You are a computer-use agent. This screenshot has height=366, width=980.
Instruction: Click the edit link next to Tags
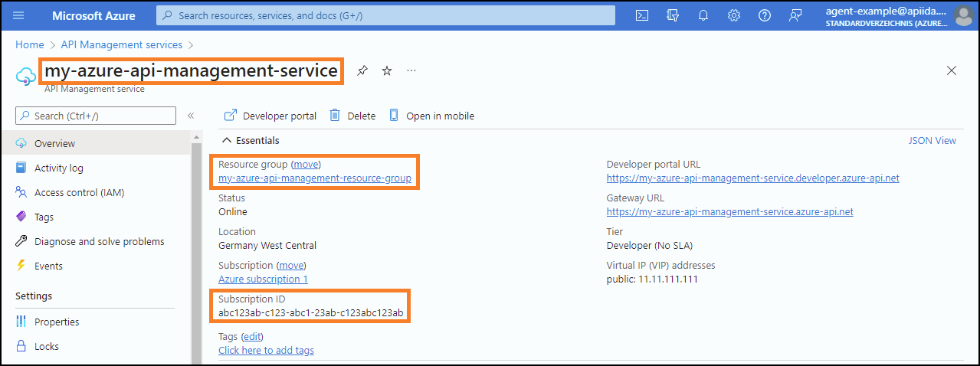pos(252,337)
